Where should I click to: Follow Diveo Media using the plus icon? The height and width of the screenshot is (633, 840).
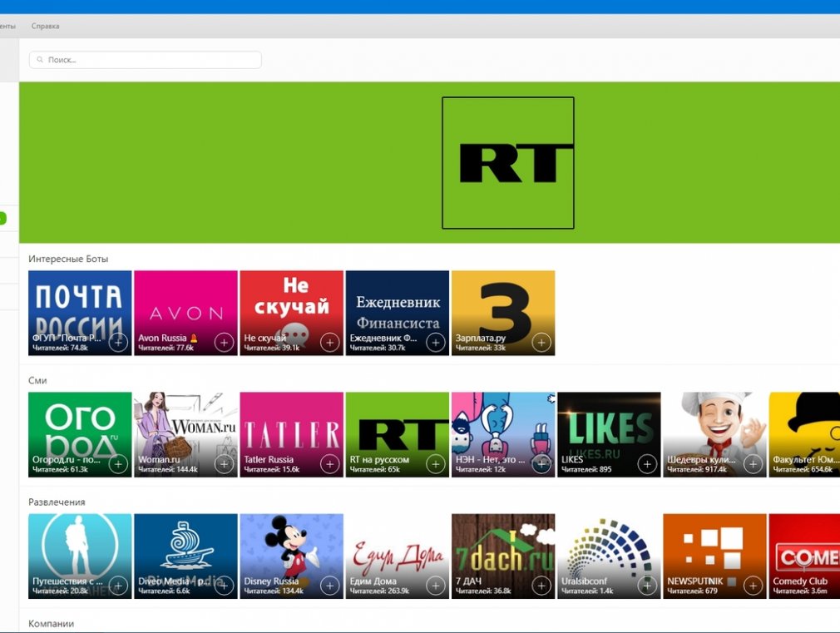pos(224,586)
